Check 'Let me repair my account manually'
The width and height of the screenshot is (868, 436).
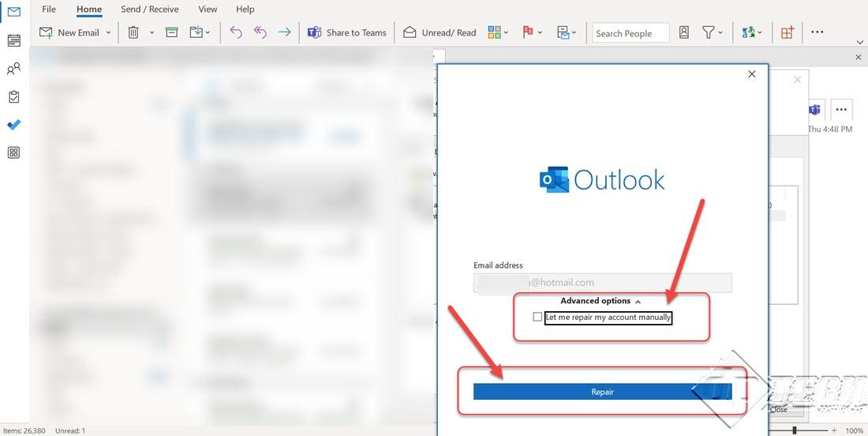click(537, 318)
